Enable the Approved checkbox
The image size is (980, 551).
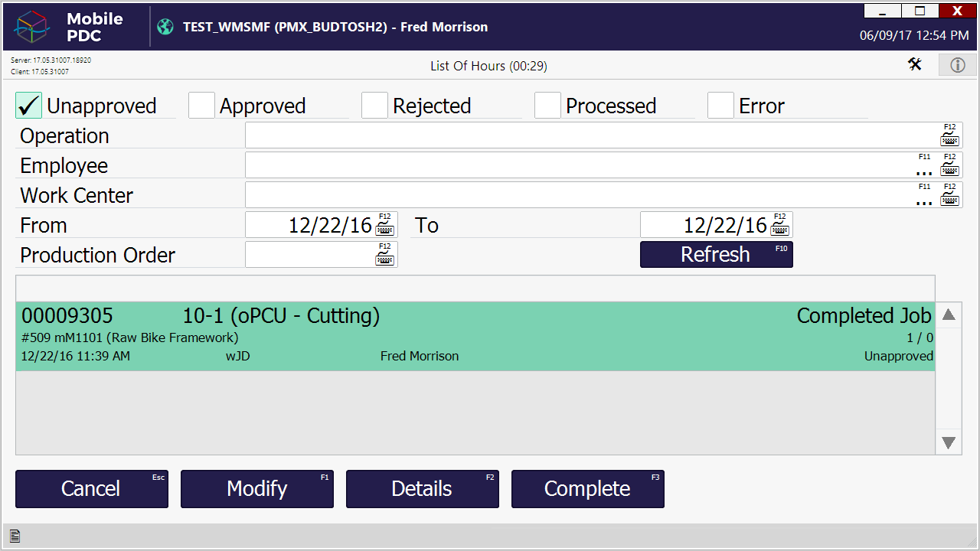201,106
